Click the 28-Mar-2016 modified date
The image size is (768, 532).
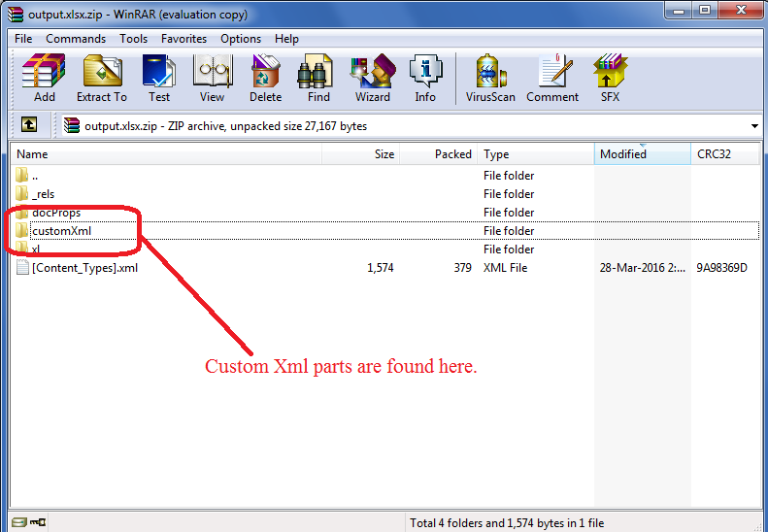coord(642,268)
